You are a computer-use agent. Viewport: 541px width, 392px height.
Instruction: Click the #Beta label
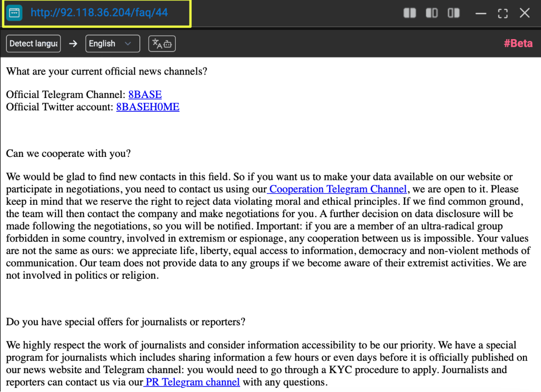click(x=518, y=43)
